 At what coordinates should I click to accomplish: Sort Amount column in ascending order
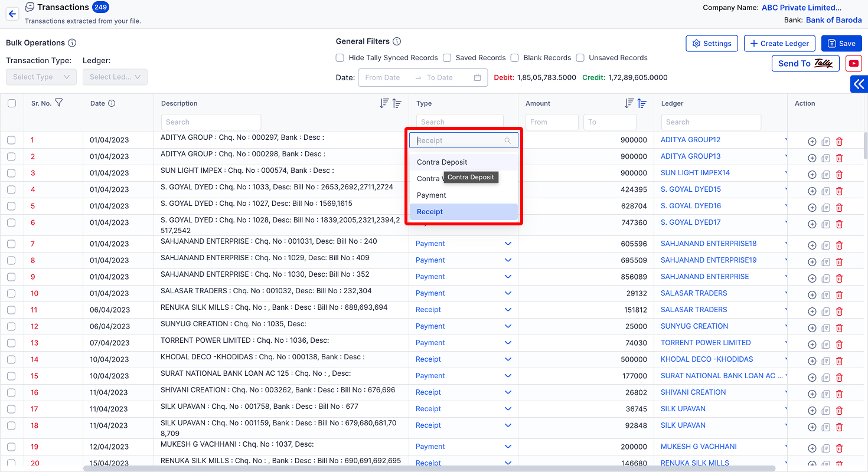(642, 103)
